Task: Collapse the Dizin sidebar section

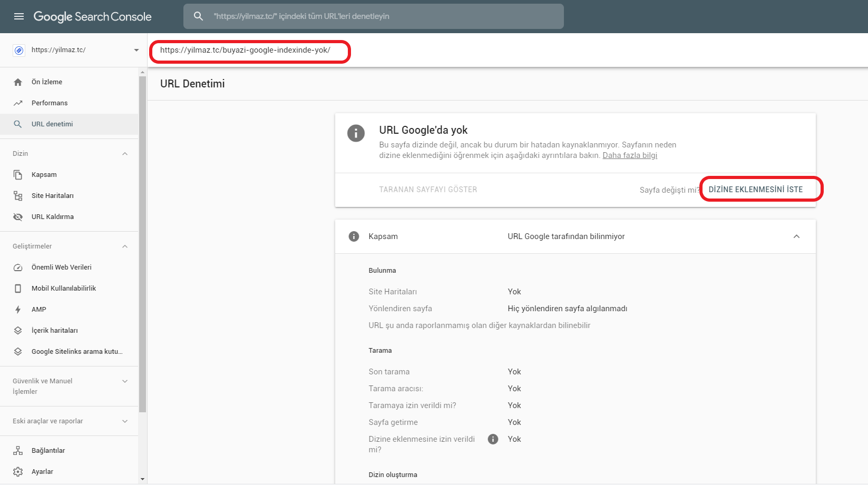Action: coord(125,154)
